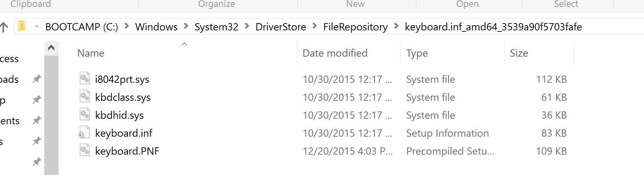Click the keyboard.PNF file icon
This screenshot has height=175, width=644.
[x=85, y=150]
